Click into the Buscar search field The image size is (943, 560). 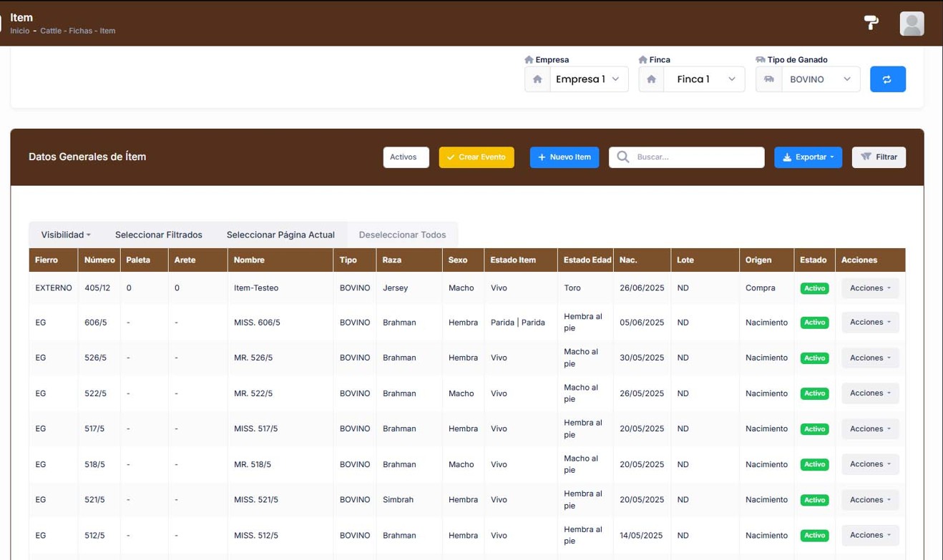(698, 157)
